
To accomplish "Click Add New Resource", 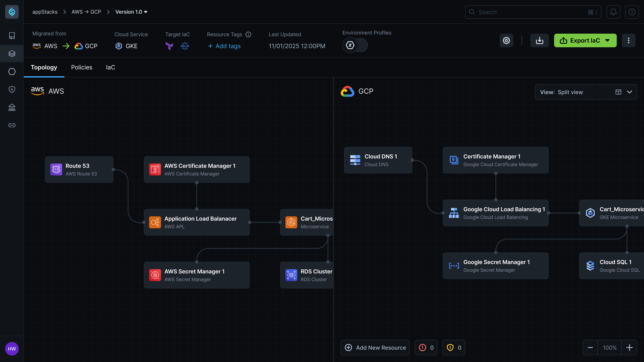I will point(375,348).
